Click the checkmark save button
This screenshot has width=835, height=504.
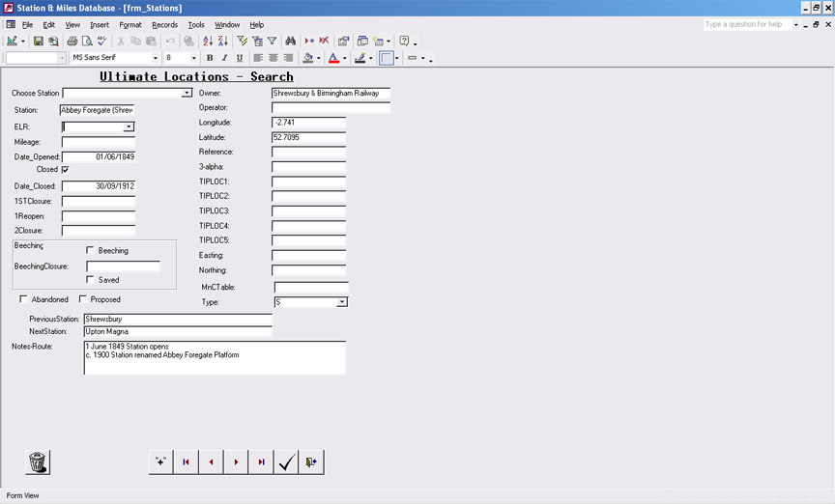[286, 462]
